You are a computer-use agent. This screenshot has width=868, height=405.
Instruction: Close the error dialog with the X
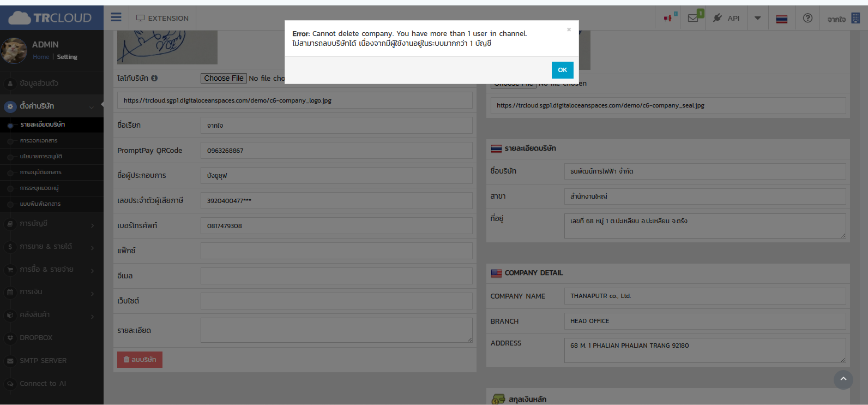click(569, 30)
